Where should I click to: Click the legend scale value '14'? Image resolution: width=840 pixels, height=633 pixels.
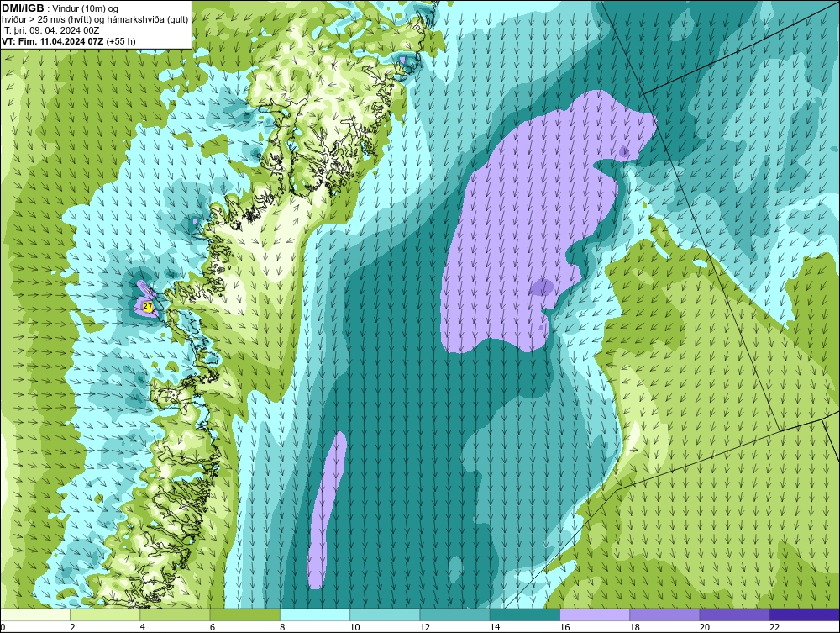(x=495, y=628)
